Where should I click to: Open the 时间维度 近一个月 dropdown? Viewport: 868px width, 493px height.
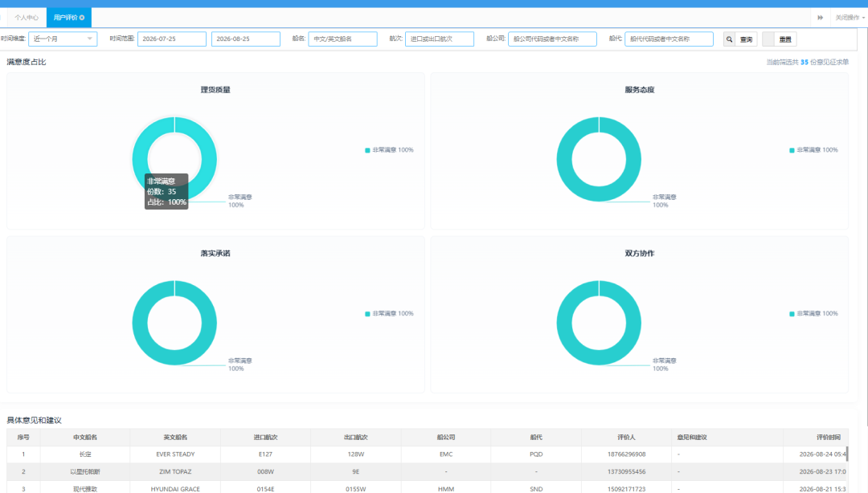point(63,39)
